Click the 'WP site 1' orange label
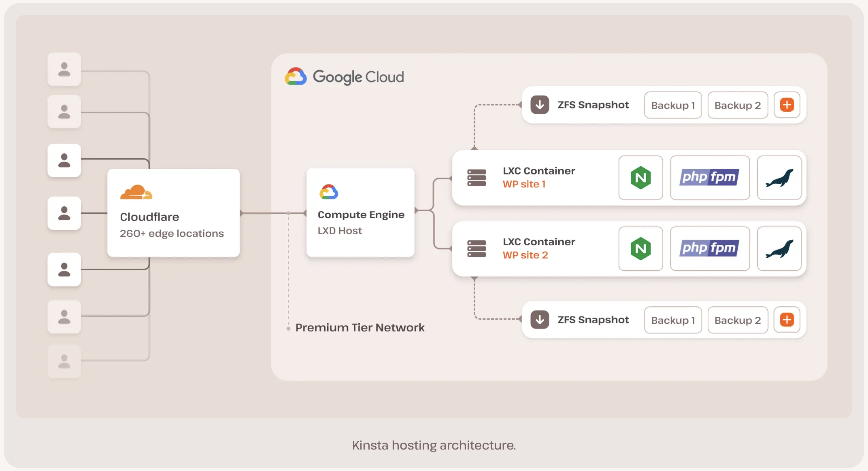Image resolution: width=868 pixels, height=471 pixels. 524,184
